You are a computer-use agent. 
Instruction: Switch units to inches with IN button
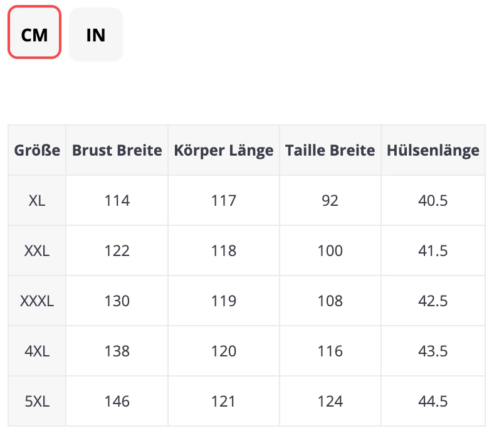point(95,35)
